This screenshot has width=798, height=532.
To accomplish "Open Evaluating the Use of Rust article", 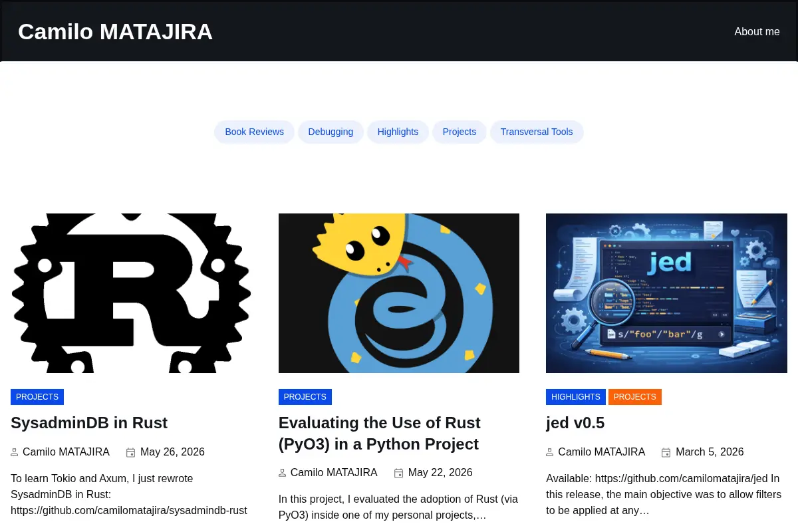I will (380, 434).
